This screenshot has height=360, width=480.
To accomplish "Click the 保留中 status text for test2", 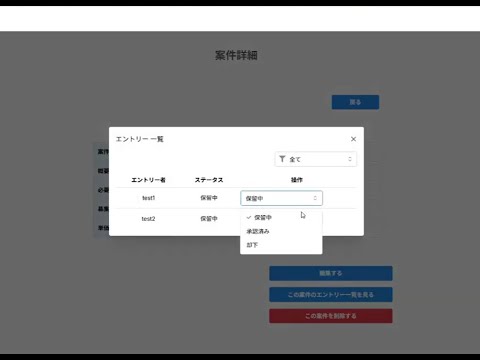I will click(x=209, y=219).
